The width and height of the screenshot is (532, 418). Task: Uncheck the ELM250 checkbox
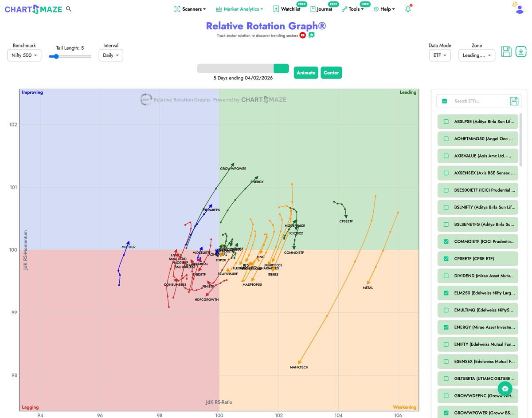click(446, 293)
